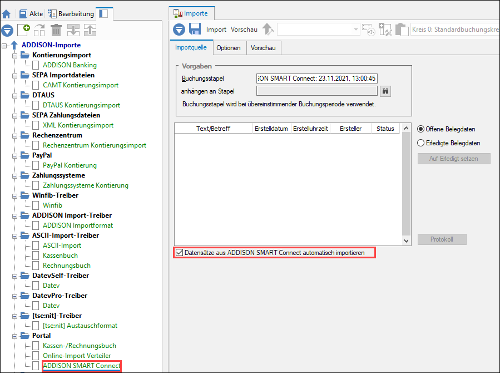The width and height of the screenshot is (500, 373).
Task: Click the Buchungsstapel text field
Action: tap(317, 78)
